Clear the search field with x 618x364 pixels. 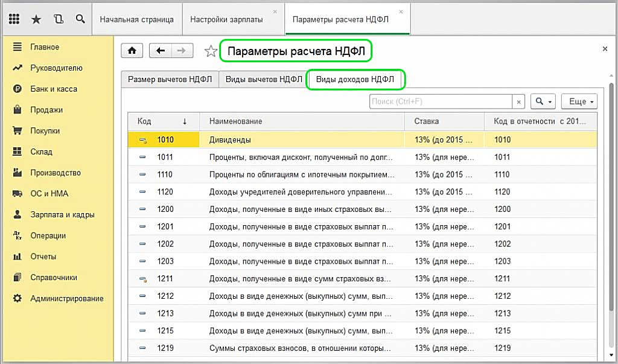pyautogui.click(x=518, y=102)
